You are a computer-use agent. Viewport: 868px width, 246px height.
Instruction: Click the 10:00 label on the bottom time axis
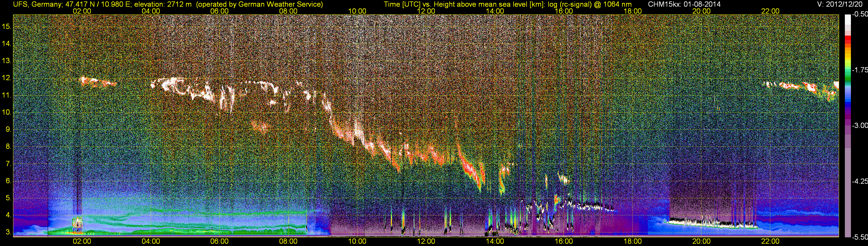click(357, 241)
